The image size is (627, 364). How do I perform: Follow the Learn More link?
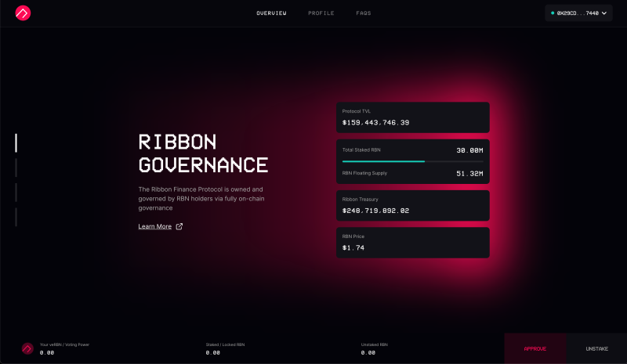154,226
